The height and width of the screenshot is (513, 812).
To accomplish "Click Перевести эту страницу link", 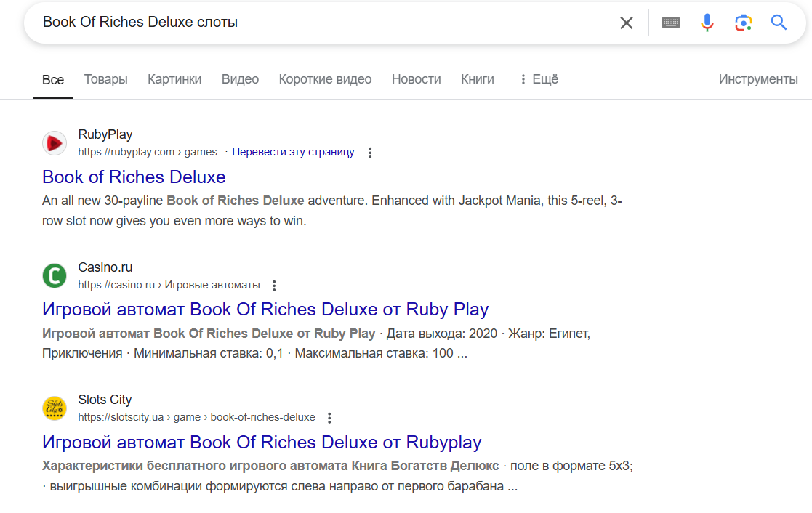I will tap(293, 152).
